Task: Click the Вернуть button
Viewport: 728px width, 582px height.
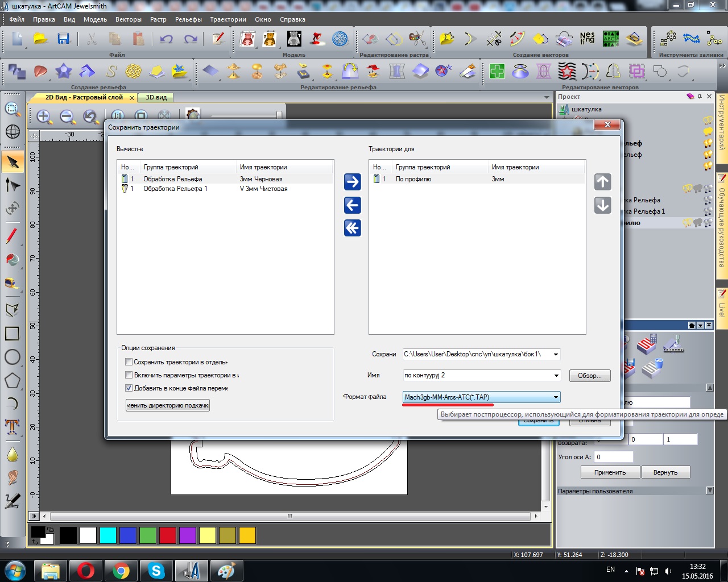Action: coord(665,472)
